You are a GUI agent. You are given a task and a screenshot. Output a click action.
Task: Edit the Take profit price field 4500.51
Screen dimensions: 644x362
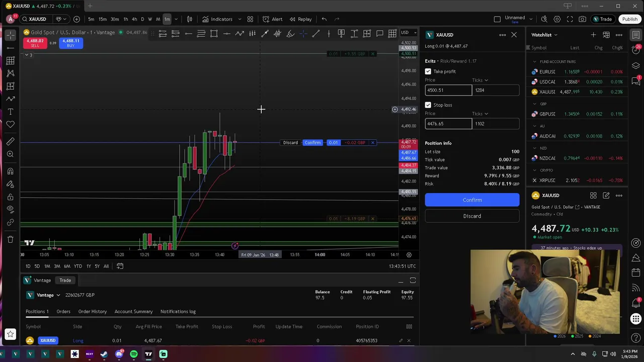click(x=448, y=90)
